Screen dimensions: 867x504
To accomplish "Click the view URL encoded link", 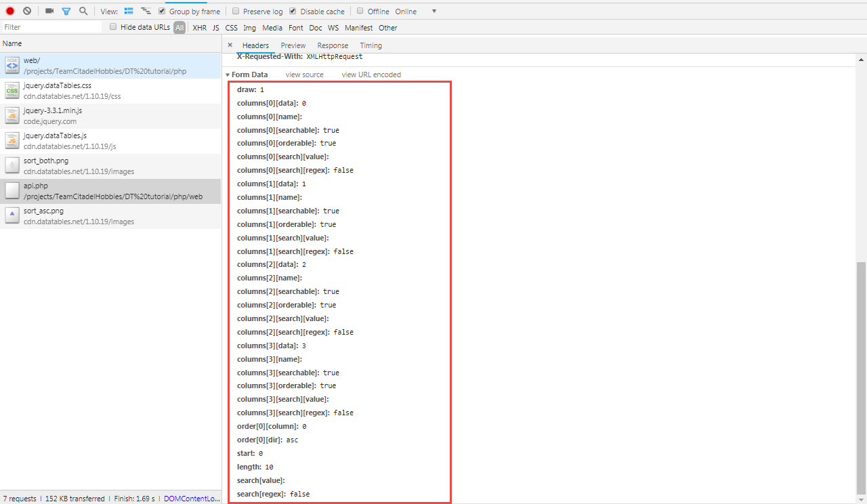I will [371, 75].
